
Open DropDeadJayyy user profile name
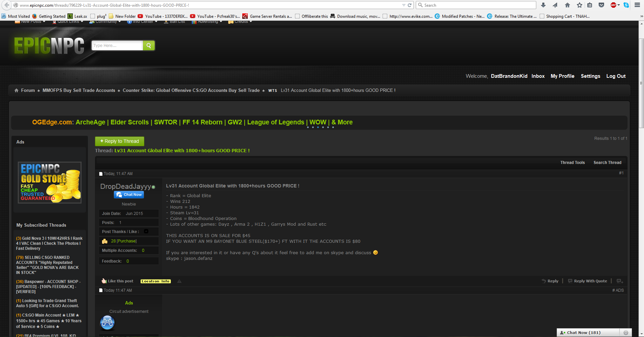pos(126,186)
